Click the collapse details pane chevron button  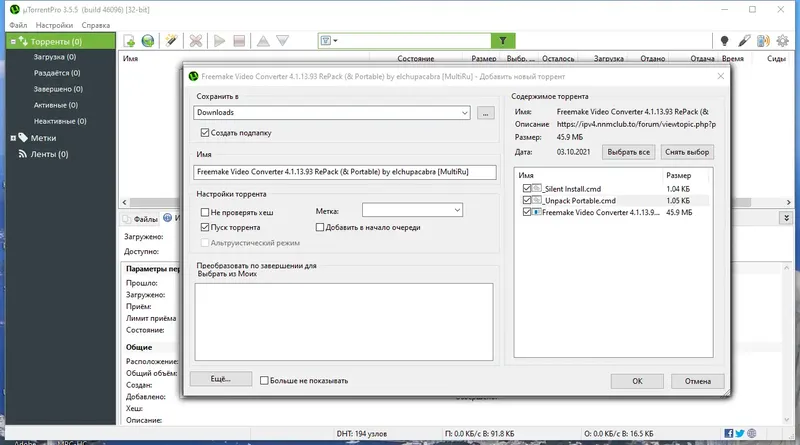[786, 218]
